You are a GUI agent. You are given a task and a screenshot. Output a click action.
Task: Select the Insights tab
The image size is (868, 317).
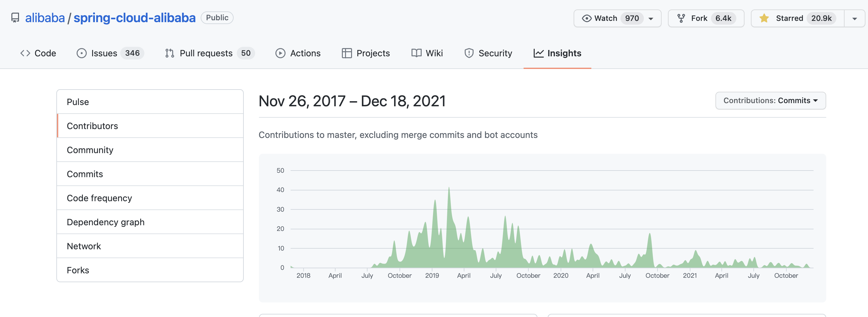[x=558, y=53]
